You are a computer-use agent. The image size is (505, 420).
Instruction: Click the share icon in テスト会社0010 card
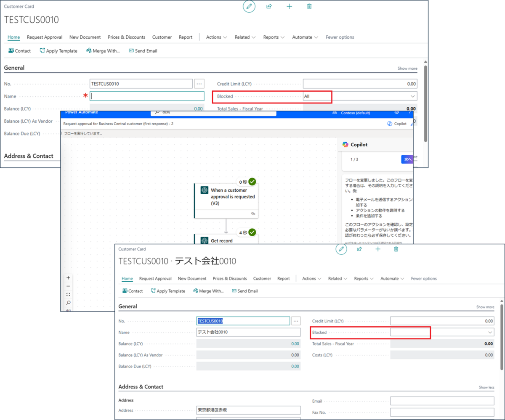pyautogui.click(x=359, y=249)
